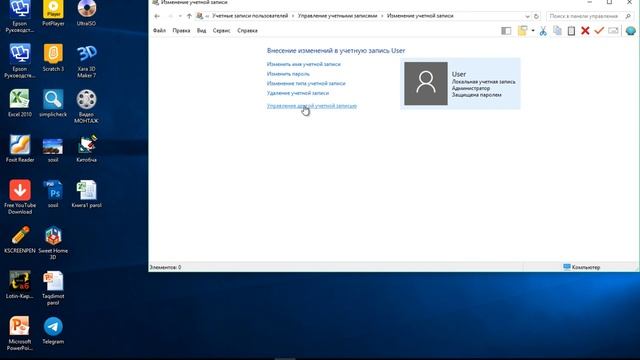Open Taqdimot parol presentation file
Screen dimensions: 640x360
pyautogui.click(x=53, y=287)
